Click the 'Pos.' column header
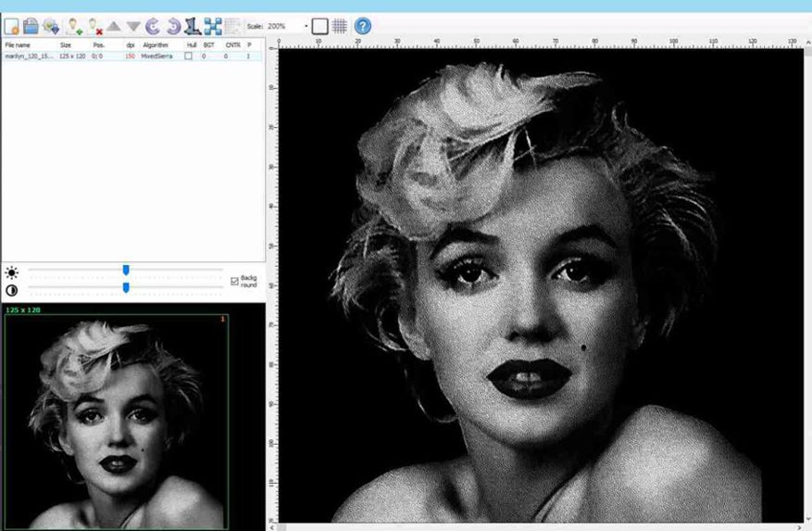The width and height of the screenshot is (812, 531). point(98,45)
